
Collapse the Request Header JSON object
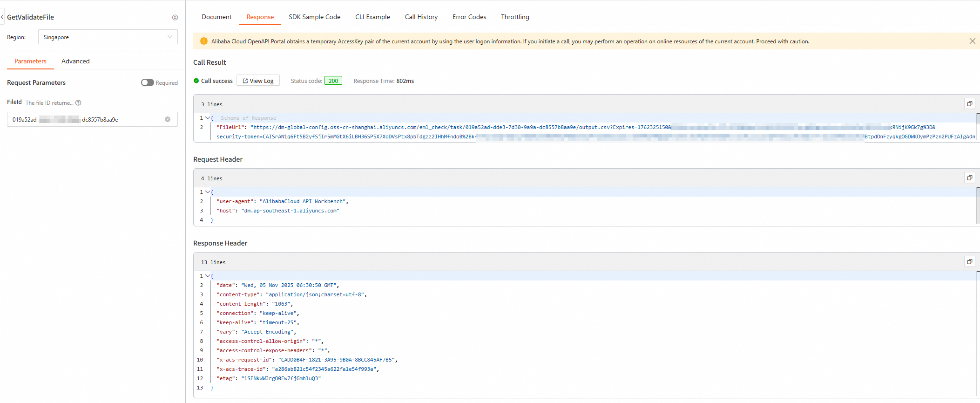click(207, 192)
